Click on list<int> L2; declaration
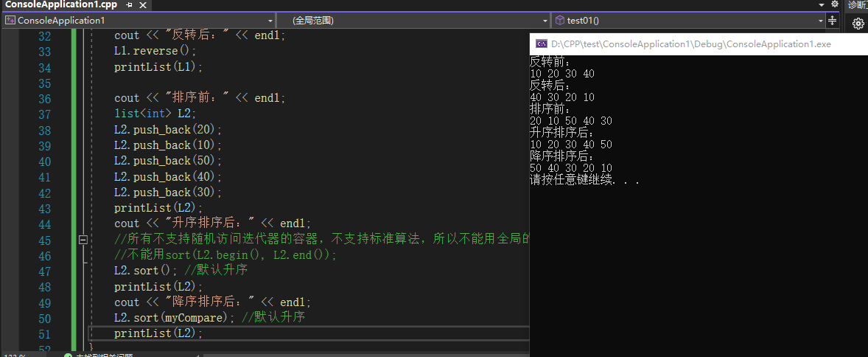Image resolution: width=868 pixels, height=357 pixels. click(155, 114)
